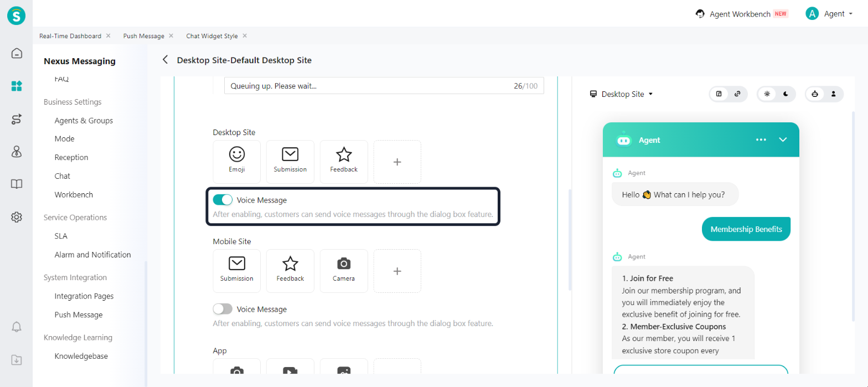Open the agent person icon in left rail
The width and height of the screenshot is (868, 387).
[17, 152]
